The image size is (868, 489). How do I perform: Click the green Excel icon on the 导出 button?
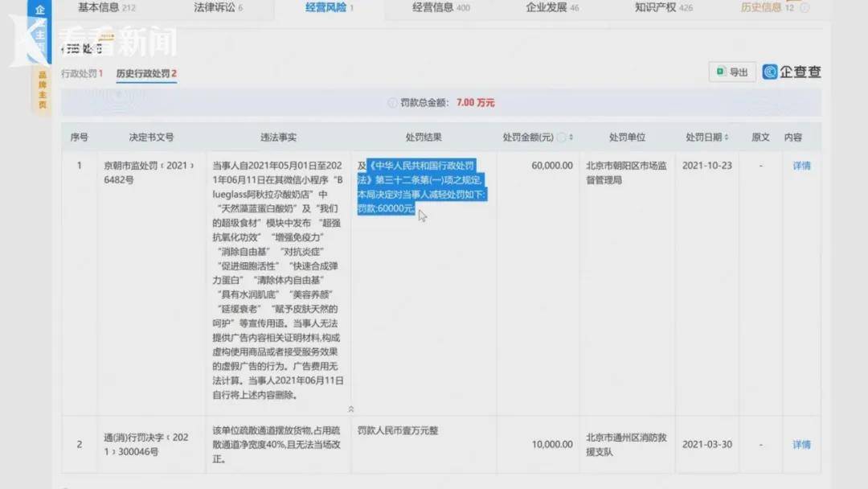coord(720,72)
